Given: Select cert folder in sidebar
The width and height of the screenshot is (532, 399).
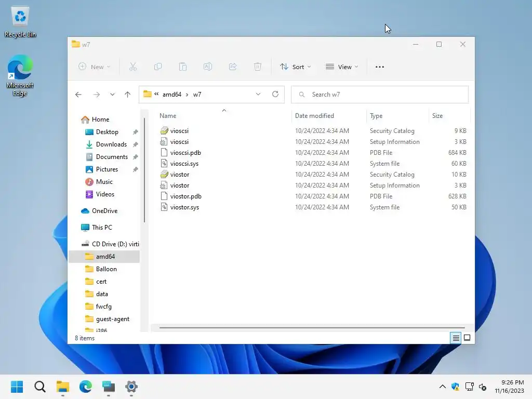Looking at the screenshot, I should [96, 282].
